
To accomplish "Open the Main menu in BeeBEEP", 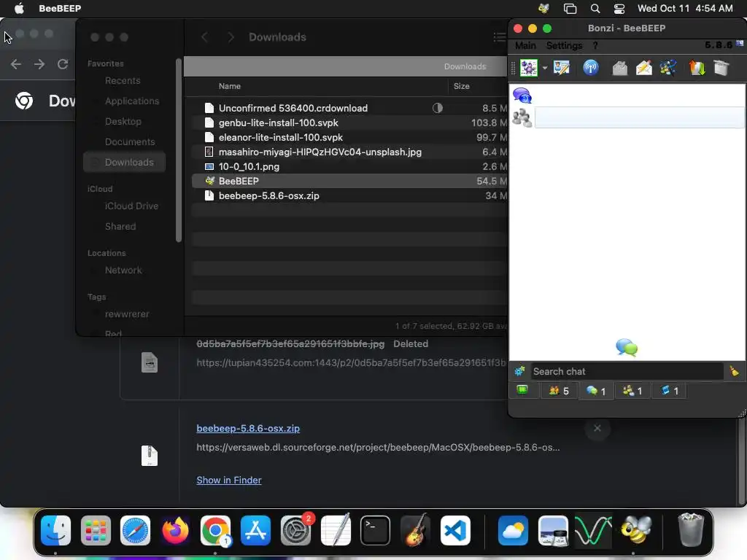I will [525, 46].
